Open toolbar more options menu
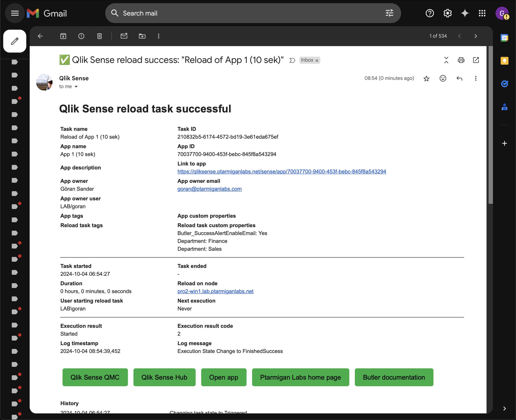This screenshot has width=516, height=420. (x=159, y=36)
